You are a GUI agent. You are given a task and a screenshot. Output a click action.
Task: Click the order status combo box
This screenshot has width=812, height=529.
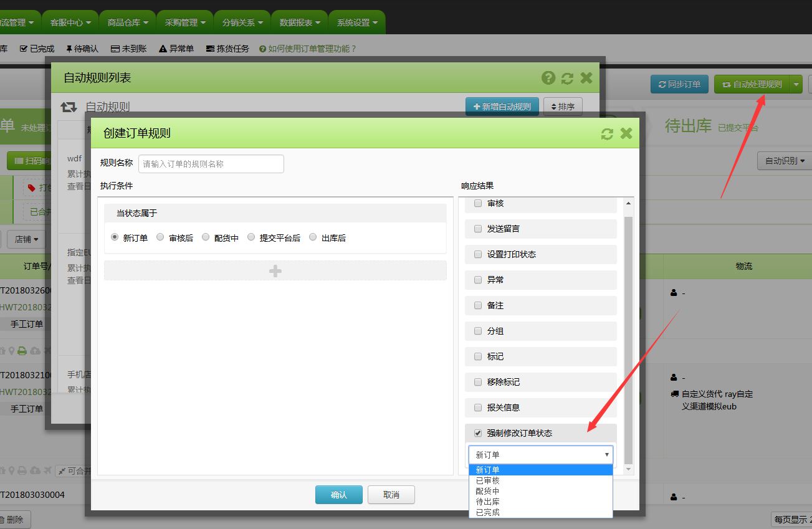coord(541,455)
